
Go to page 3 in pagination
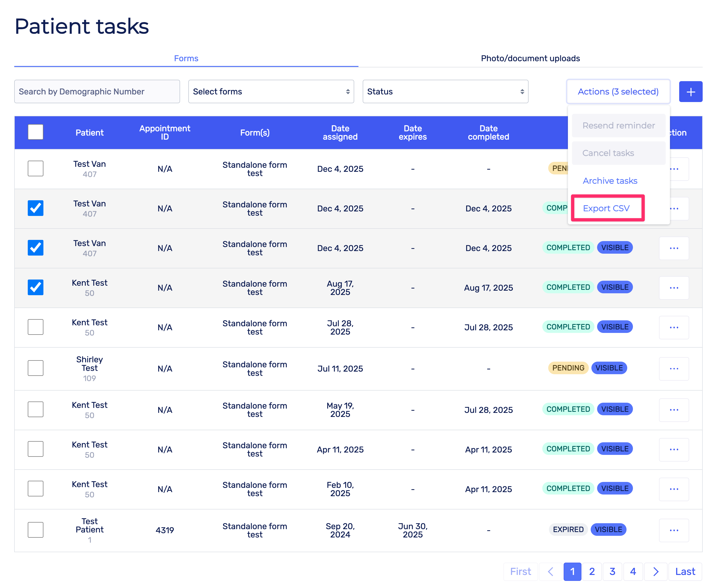tap(612, 571)
